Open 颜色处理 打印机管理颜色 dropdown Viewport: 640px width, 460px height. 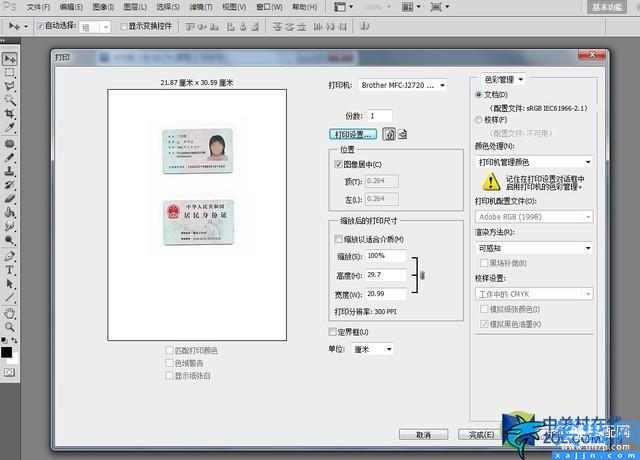click(534, 162)
